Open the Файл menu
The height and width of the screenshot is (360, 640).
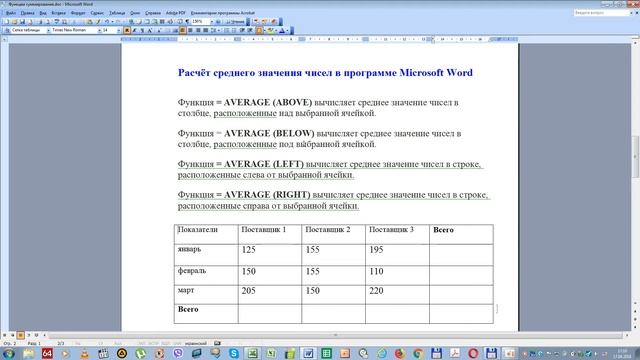coord(11,13)
